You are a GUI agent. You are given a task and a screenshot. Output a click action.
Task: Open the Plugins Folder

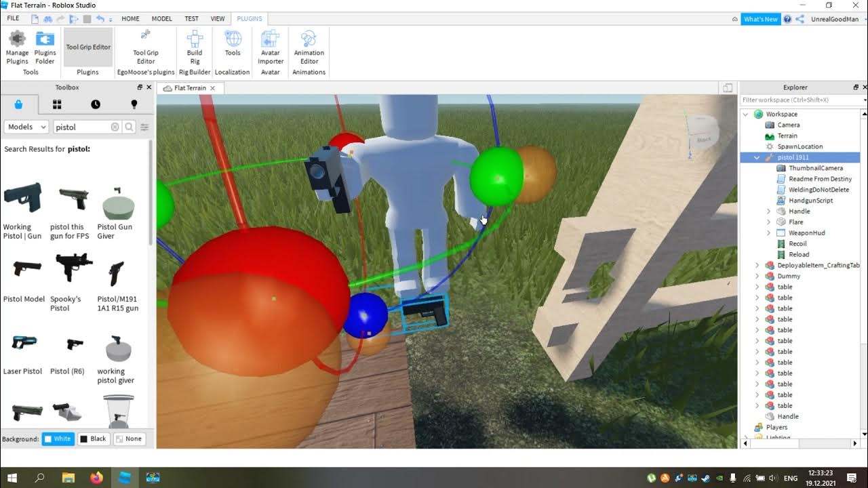tap(45, 47)
